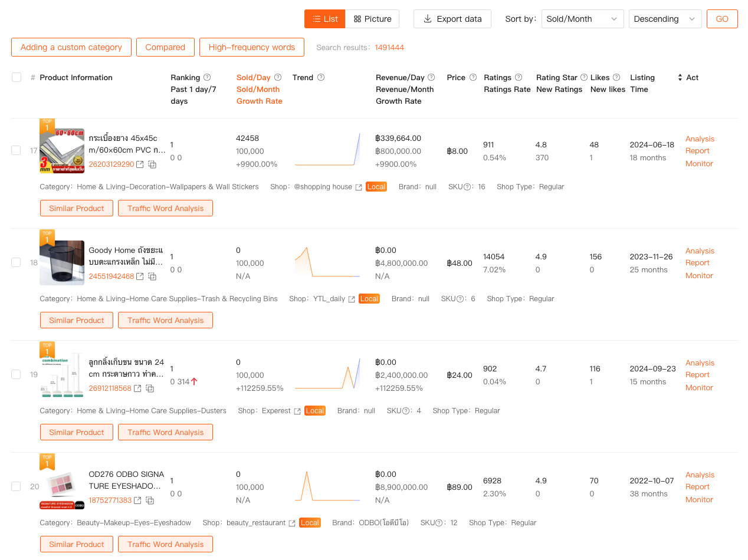Open the Sold/Month sort-by dropdown
The width and height of the screenshot is (748, 560).
pos(582,19)
